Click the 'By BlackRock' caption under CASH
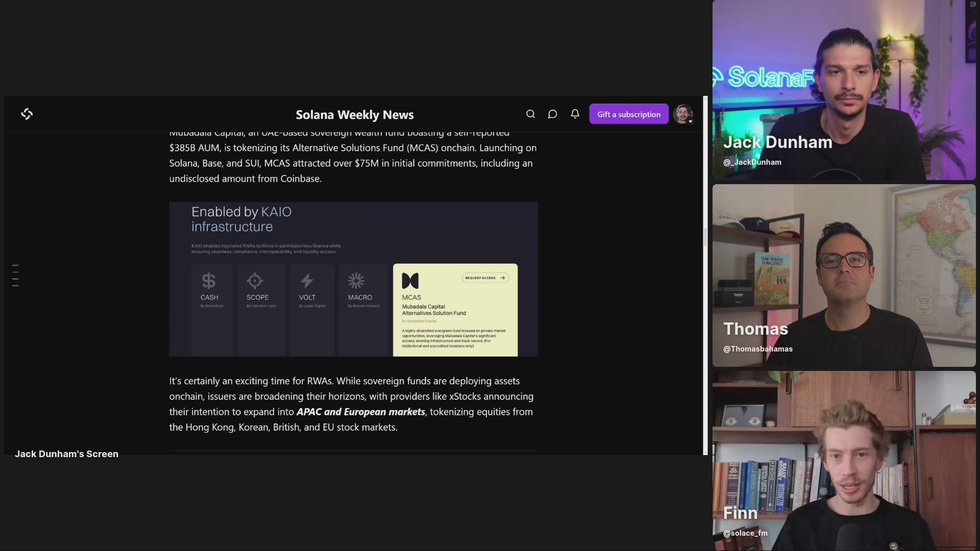980x551 pixels. (212, 306)
